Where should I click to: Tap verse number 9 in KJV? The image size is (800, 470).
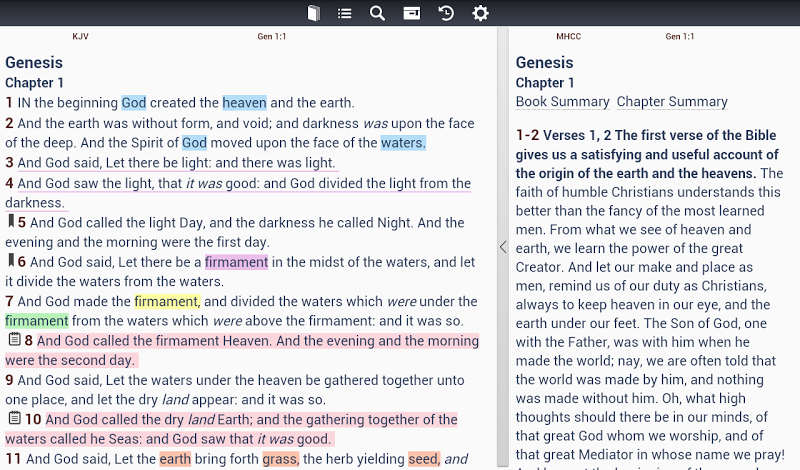coord(9,380)
